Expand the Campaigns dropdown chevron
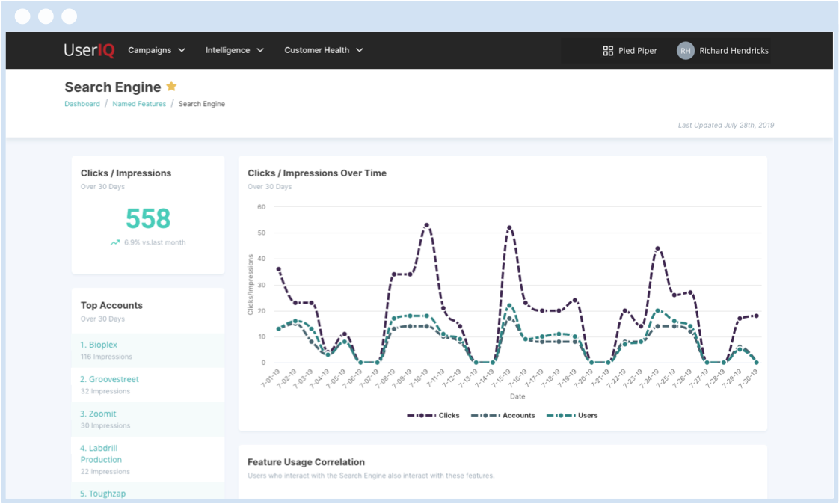Viewport: 839px width, 504px height. (181, 50)
